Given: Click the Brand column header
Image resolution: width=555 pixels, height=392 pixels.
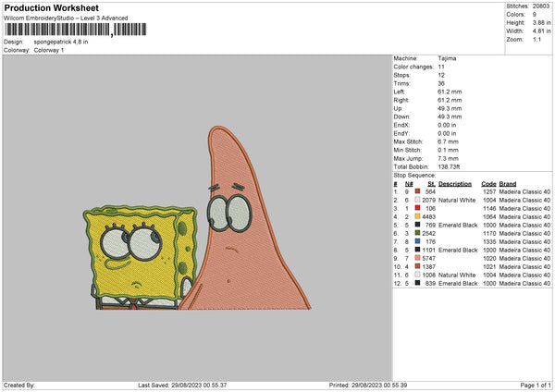Looking at the screenshot, I should (x=508, y=184).
